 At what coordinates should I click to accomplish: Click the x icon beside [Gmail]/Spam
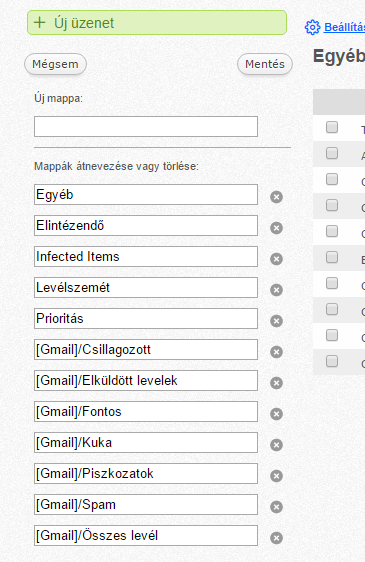pos(276,507)
